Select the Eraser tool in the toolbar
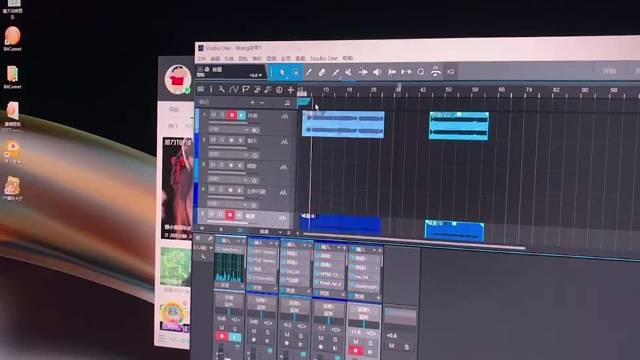The image size is (640, 360). pyautogui.click(x=322, y=73)
